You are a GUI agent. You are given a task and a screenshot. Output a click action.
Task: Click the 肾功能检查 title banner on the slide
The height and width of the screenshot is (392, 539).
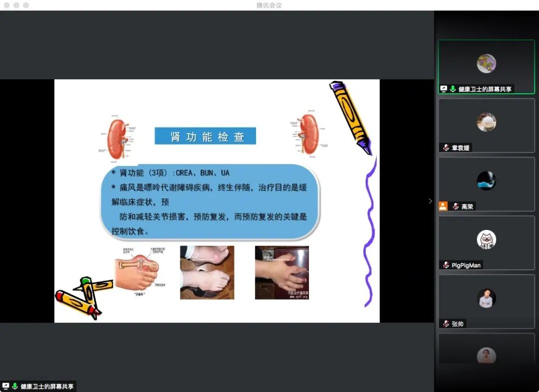tap(205, 136)
